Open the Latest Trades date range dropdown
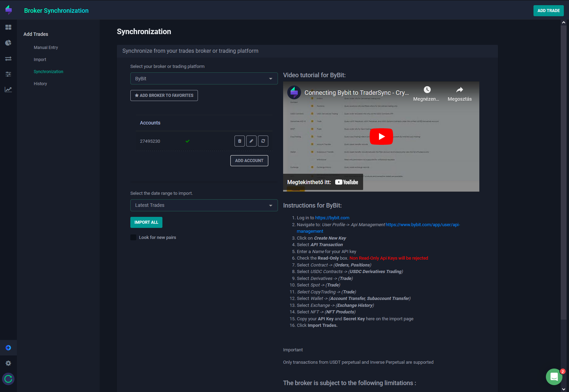This screenshot has width=569, height=392. click(x=204, y=205)
